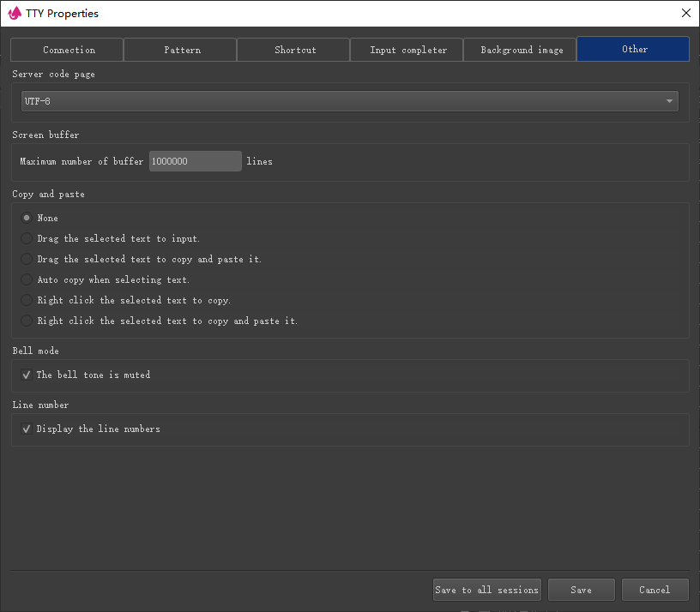
Task: Choose Drag the selected text to input
Action: [27, 238]
